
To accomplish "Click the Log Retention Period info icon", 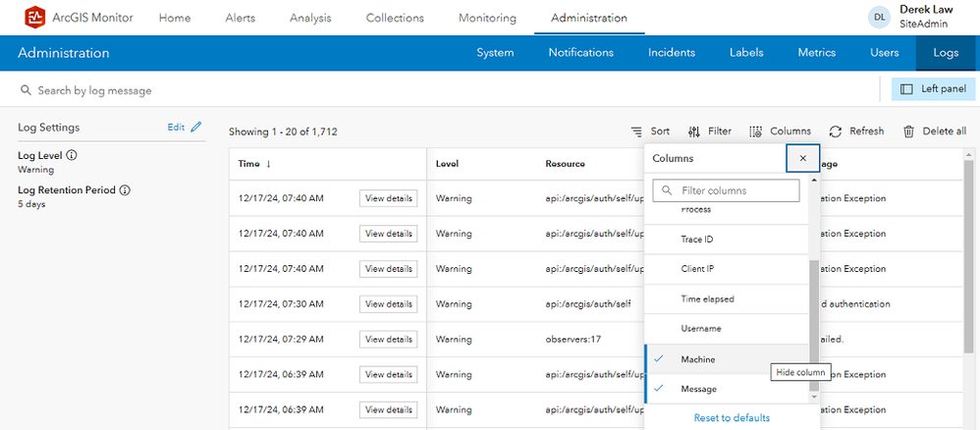I will [125, 190].
